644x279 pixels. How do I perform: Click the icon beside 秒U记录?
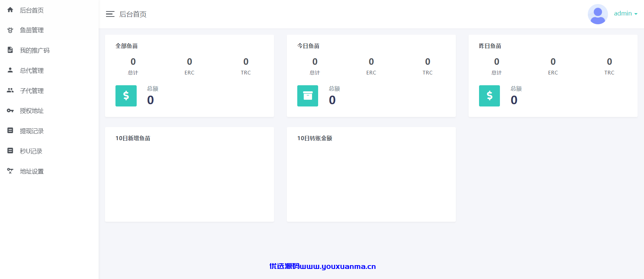coord(10,151)
